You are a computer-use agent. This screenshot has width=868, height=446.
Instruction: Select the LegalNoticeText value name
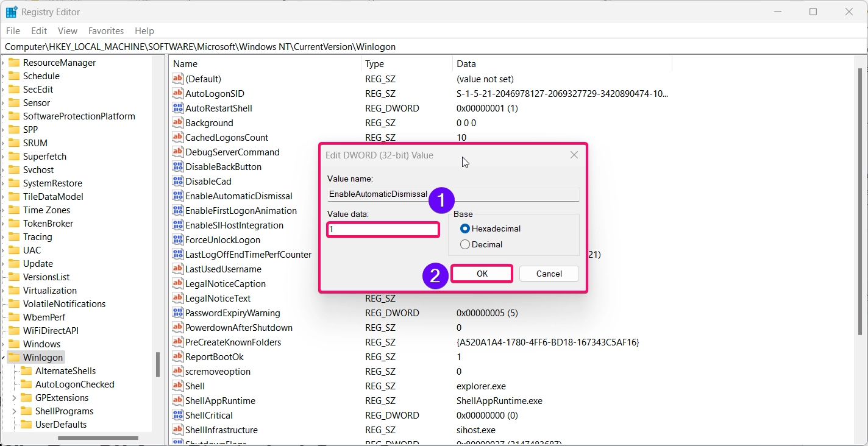tap(218, 298)
